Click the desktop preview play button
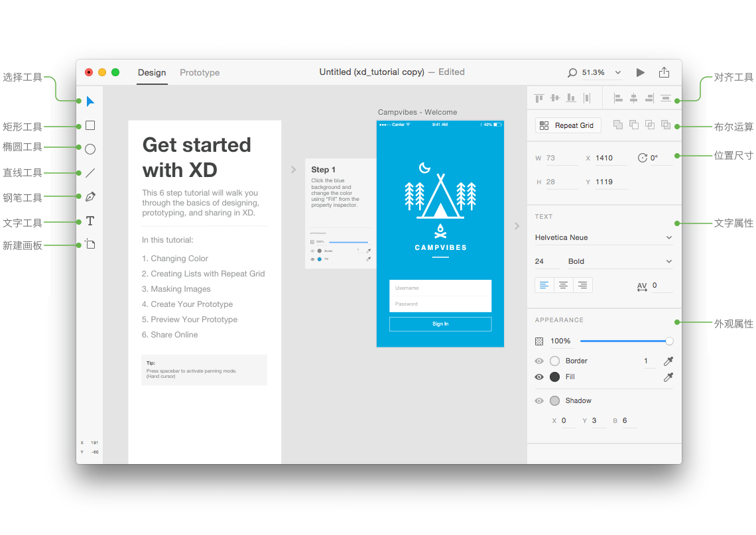 pyautogui.click(x=639, y=72)
